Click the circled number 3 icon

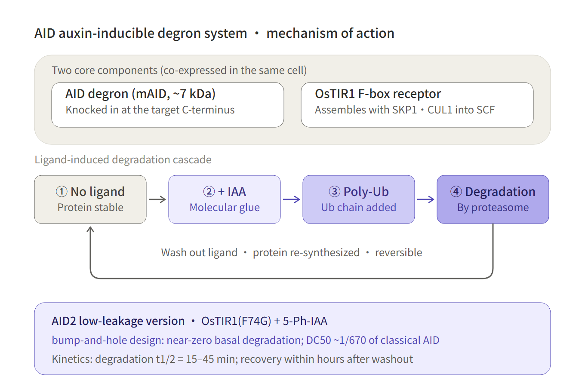[x=335, y=192]
